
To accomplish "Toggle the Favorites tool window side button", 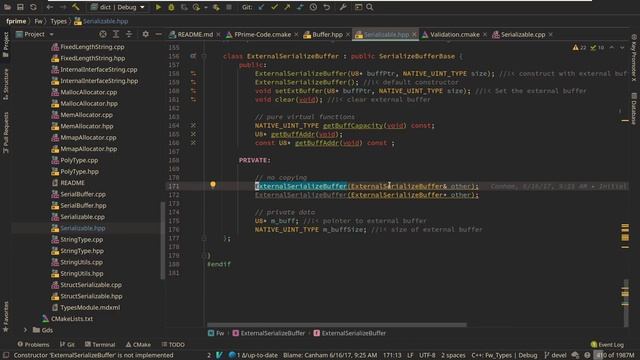I will point(6,316).
